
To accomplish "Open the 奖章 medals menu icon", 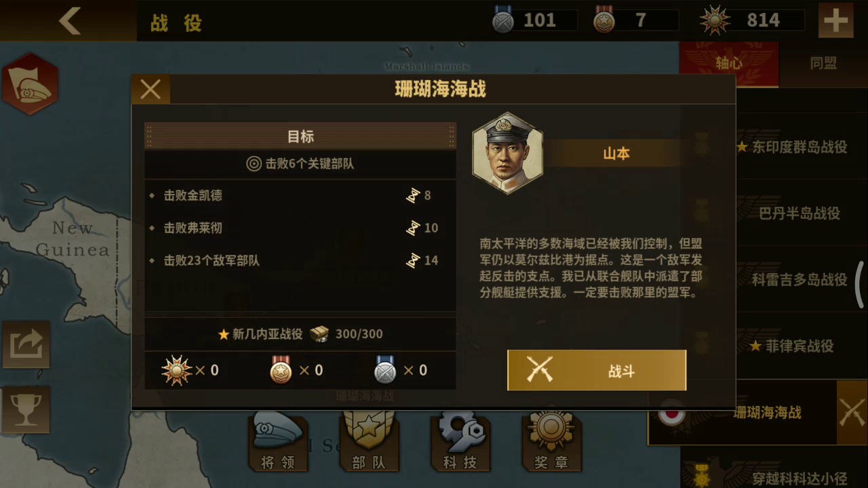I will tap(551, 443).
